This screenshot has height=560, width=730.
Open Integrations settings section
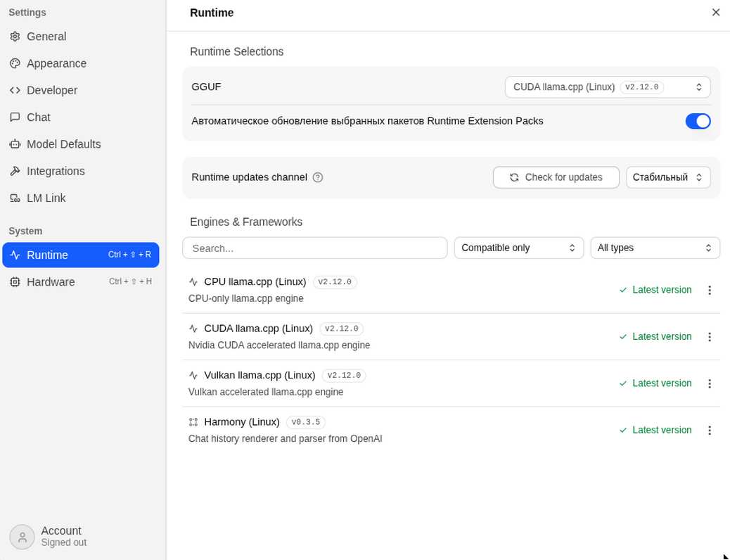(x=81, y=171)
